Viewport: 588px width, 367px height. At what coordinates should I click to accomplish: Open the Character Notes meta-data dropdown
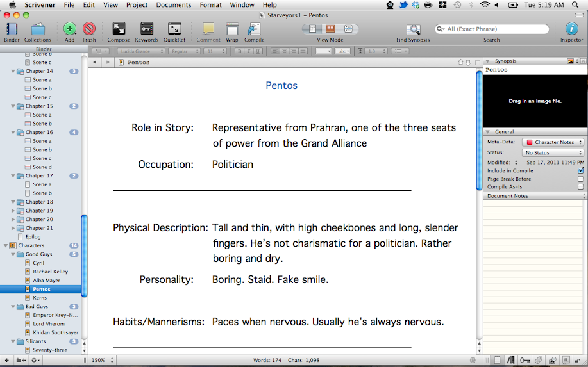(553, 142)
